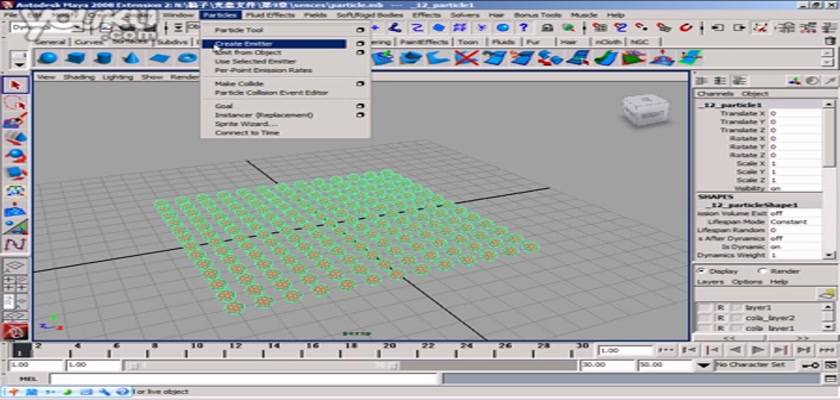The image size is (840, 400).
Task: Click the key icon beside character set
Action: (811, 365)
